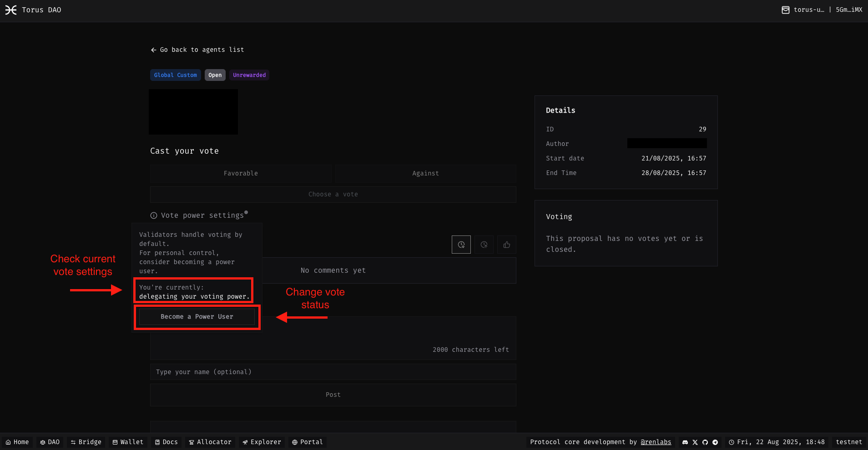
Task: Open the @renlabs link
Action: click(656, 442)
